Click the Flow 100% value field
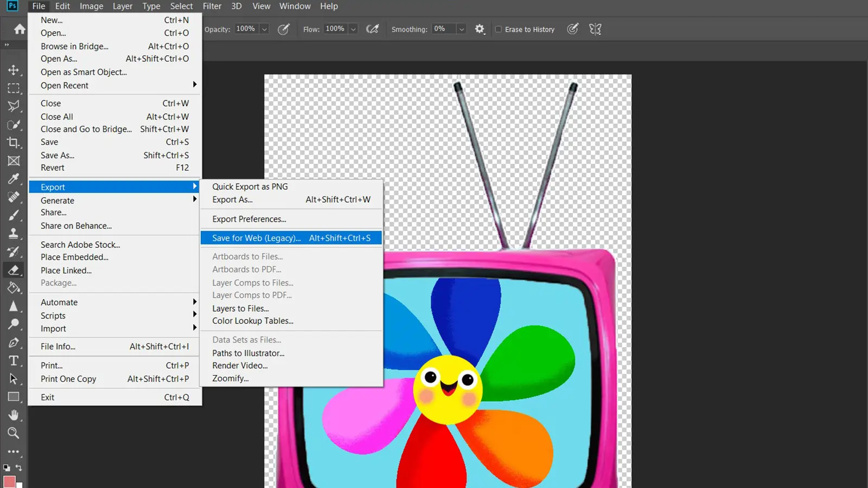868x488 pixels. (335, 29)
